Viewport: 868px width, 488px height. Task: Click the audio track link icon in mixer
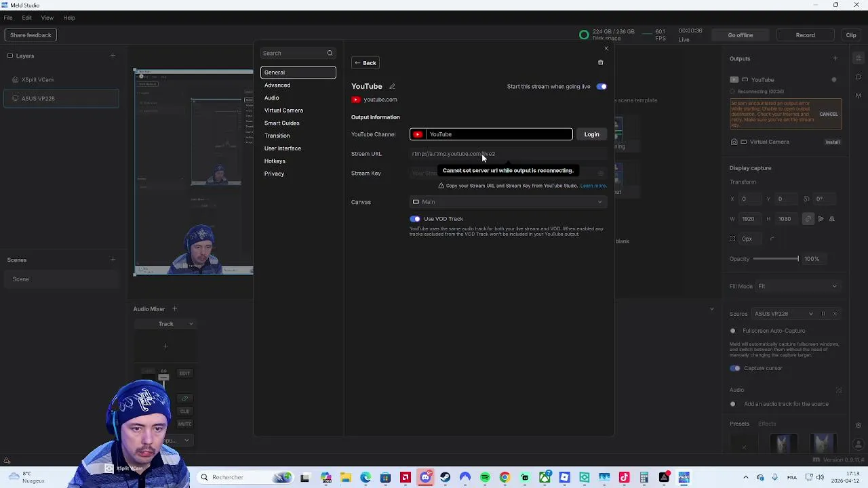(x=184, y=399)
